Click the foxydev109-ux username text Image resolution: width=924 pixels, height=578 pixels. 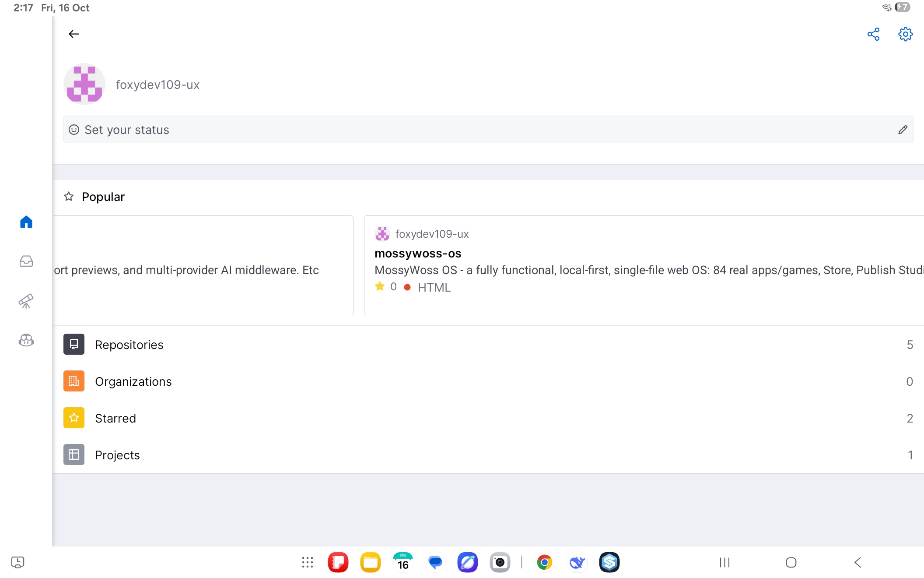pos(157,85)
